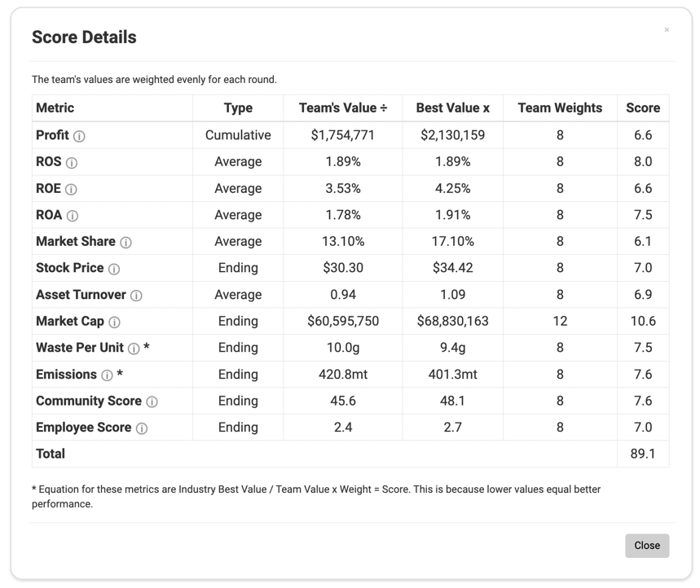The image size is (700, 588).
Task: Show the Market Cap info icon
Action: pyautogui.click(x=114, y=323)
